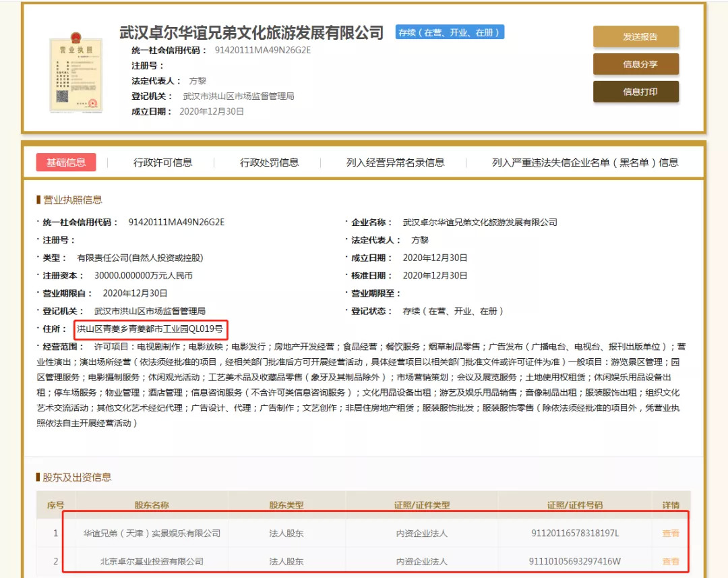Click 查看 for 华谊兄弟（天津）实景娱乐有限公司
Viewport: 728px width, 578px height.
(671, 533)
